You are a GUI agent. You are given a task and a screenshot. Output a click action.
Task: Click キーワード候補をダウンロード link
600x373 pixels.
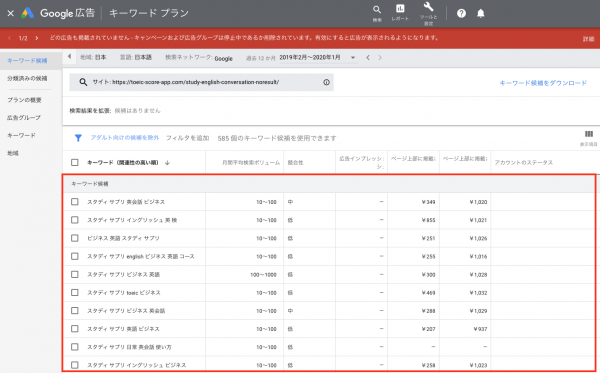tap(543, 83)
